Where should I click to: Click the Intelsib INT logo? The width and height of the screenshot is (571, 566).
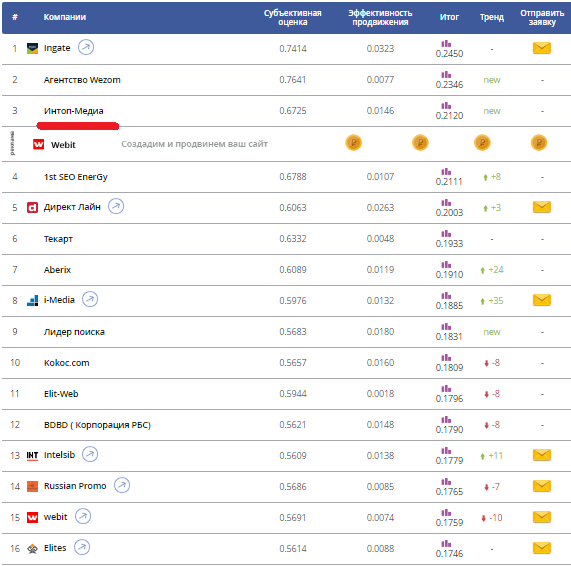coord(32,455)
